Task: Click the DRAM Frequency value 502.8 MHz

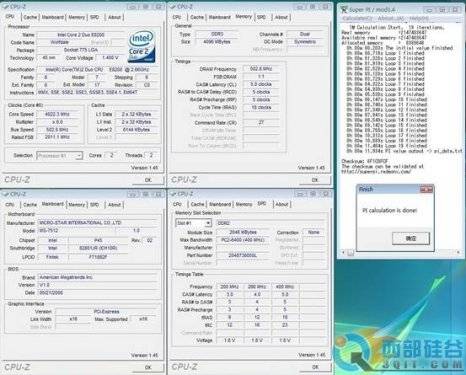Action: click(261, 69)
